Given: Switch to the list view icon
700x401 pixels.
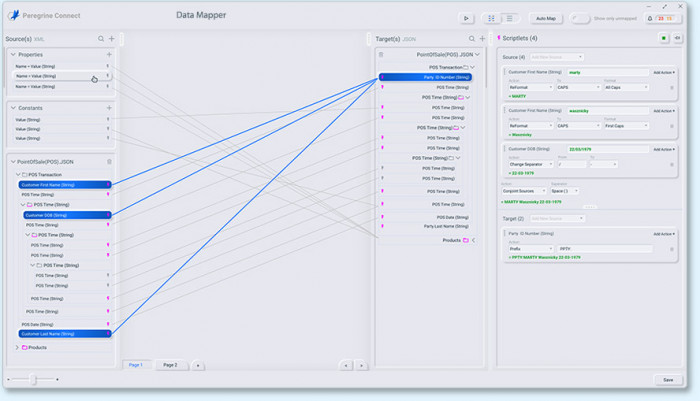Looking at the screenshot, I should tap(509, 18).
